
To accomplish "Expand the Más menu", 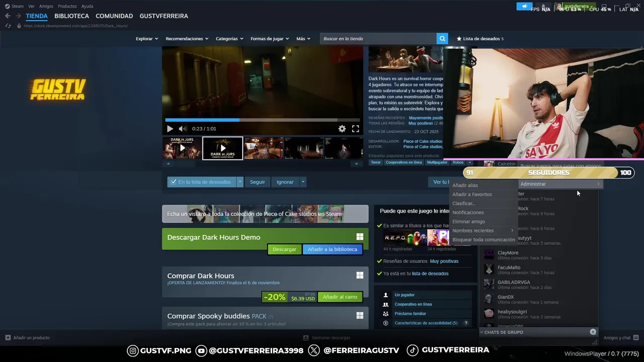I will (303, 39).
